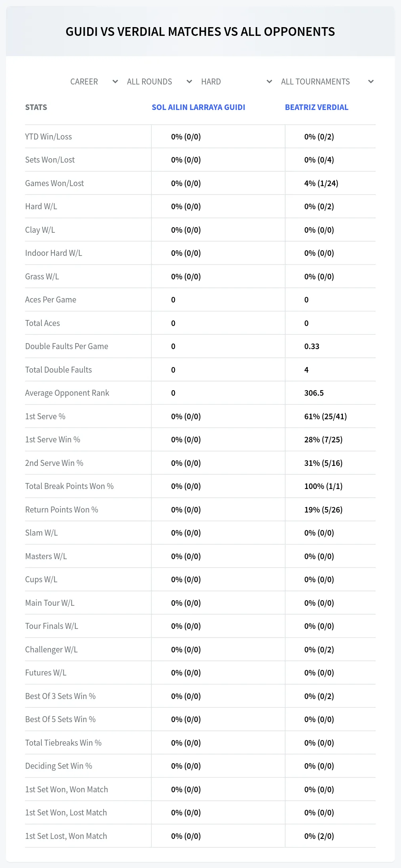Click chevron arrow next to HARD

tap(269, 82)
